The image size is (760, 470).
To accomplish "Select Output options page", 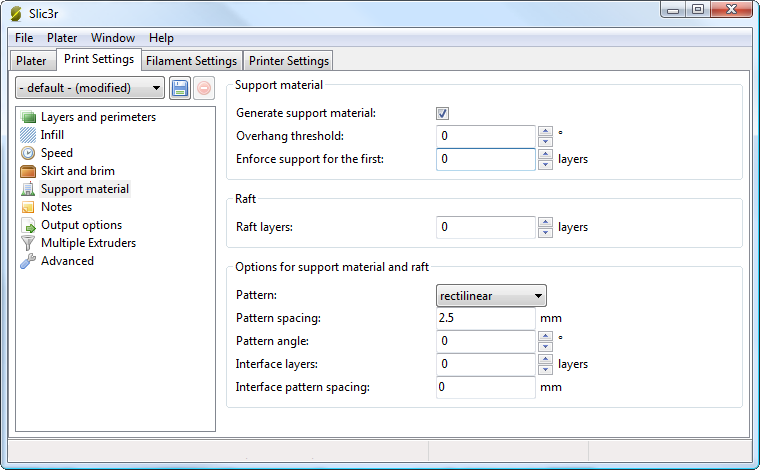I will [x=81, y=225].
